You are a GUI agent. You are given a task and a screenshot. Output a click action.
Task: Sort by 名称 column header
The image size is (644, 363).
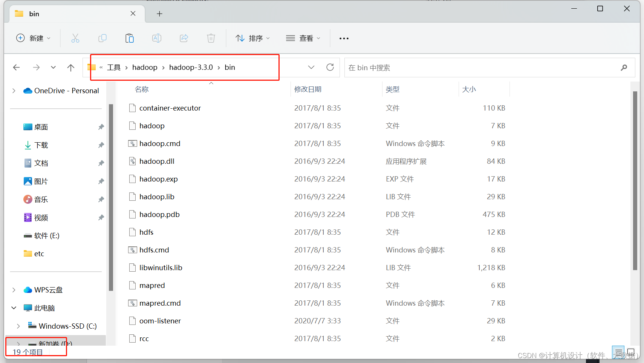[142, 89]
